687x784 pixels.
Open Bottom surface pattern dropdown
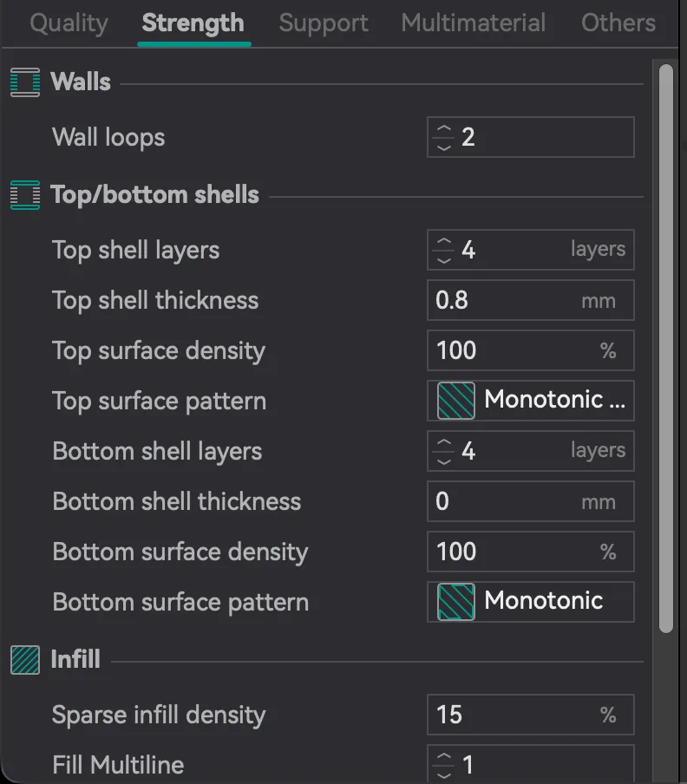(531, 602)
